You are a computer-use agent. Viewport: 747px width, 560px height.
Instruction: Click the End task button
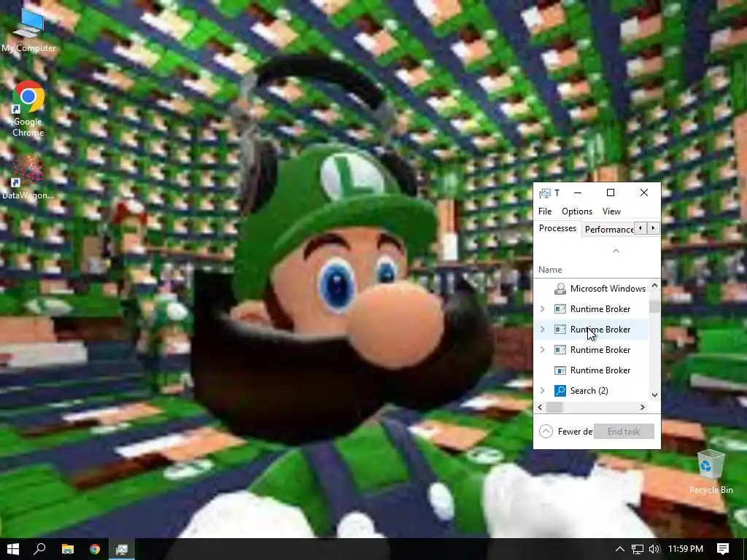(x=624, y=432)
